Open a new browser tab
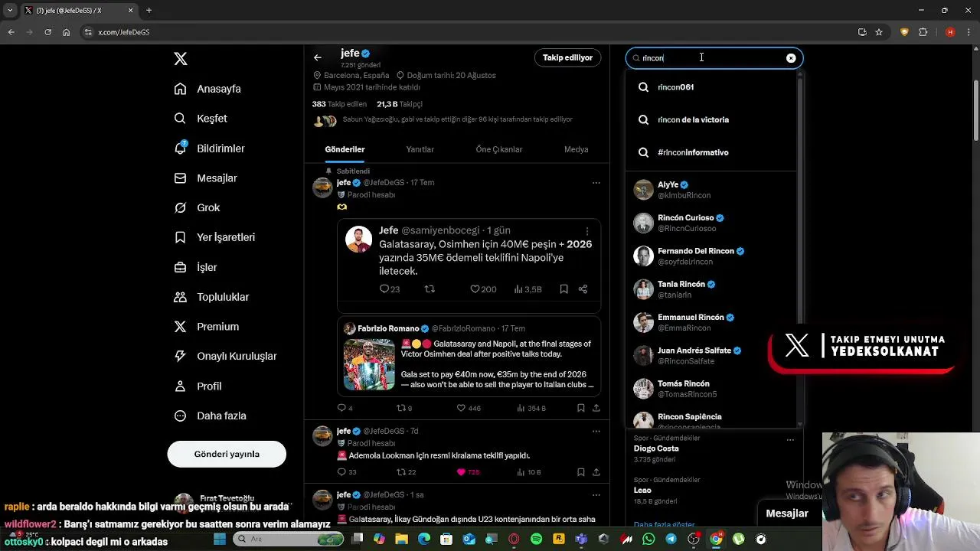The image size is (980, 551). coord(149,11)
